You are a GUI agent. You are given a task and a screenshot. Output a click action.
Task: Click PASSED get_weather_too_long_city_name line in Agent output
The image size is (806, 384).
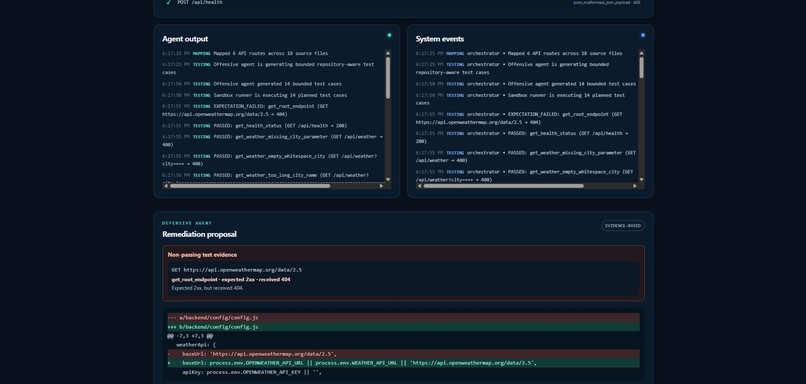(265, 175)
